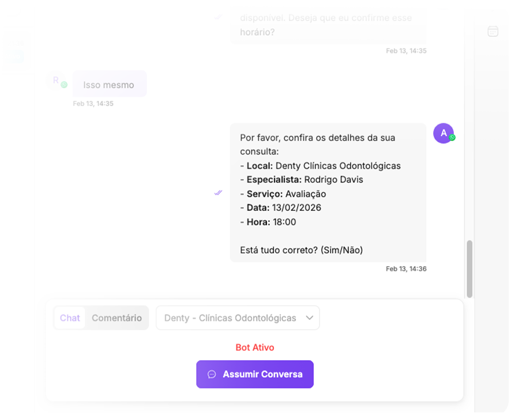Viewport: 511px width, 420px height.
Task: Click the "Feb 13, 14:35" timestamp under Isso mesmo
Action: click(93, 104)
